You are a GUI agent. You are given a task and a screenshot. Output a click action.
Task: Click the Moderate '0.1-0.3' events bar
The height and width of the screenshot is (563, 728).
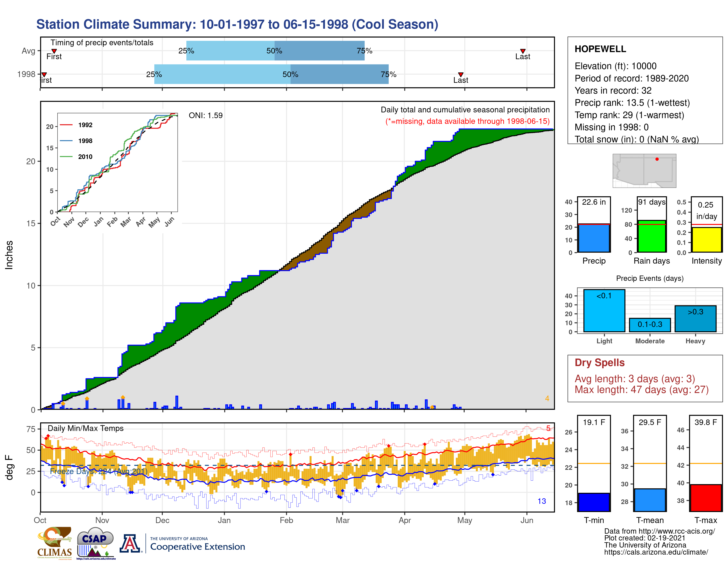(650, 325)
